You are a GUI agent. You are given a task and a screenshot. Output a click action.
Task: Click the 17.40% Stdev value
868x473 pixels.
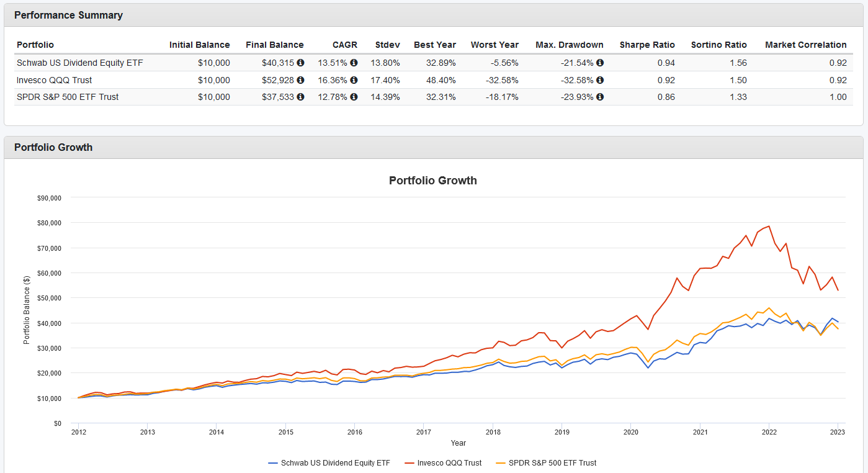point(385,80)
